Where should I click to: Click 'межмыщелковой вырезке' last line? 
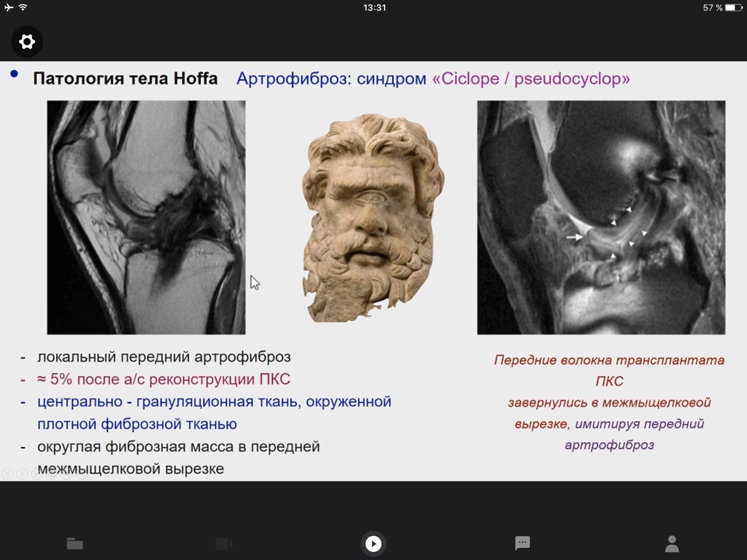[131, 469]
